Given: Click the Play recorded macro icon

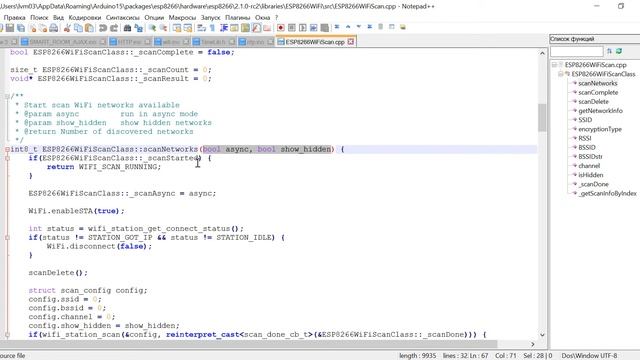Looking at the screenshot, I should 302,28.
